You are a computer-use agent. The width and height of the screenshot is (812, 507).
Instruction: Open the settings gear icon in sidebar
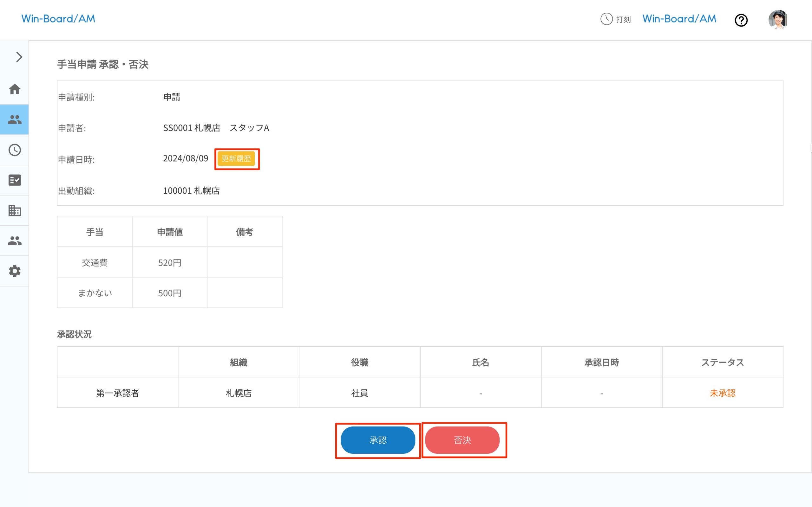14,271
